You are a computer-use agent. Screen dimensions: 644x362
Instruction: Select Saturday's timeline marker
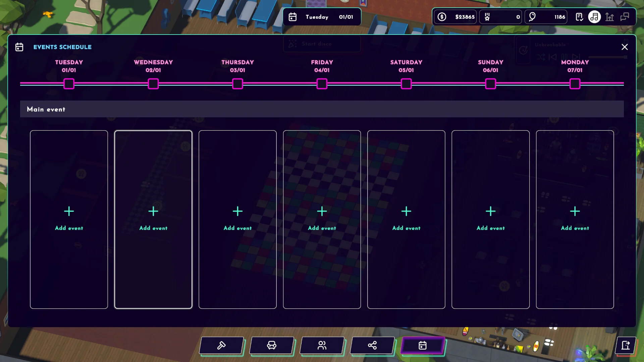(406, 84)
